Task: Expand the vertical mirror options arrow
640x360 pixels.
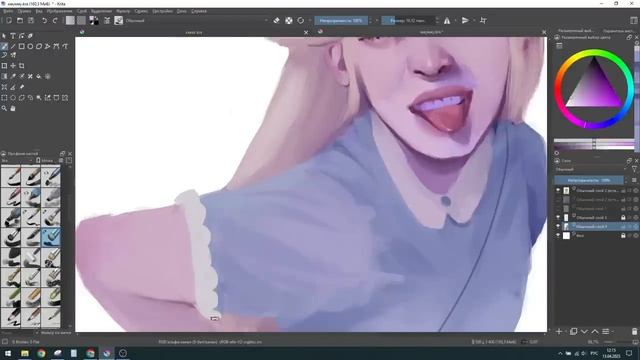Action: 474,20
